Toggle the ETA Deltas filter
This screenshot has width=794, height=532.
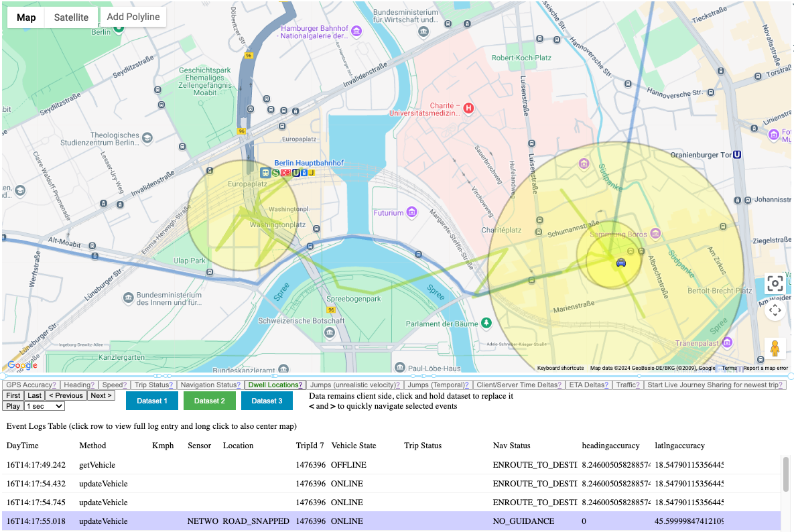click(x=589, y=385)
